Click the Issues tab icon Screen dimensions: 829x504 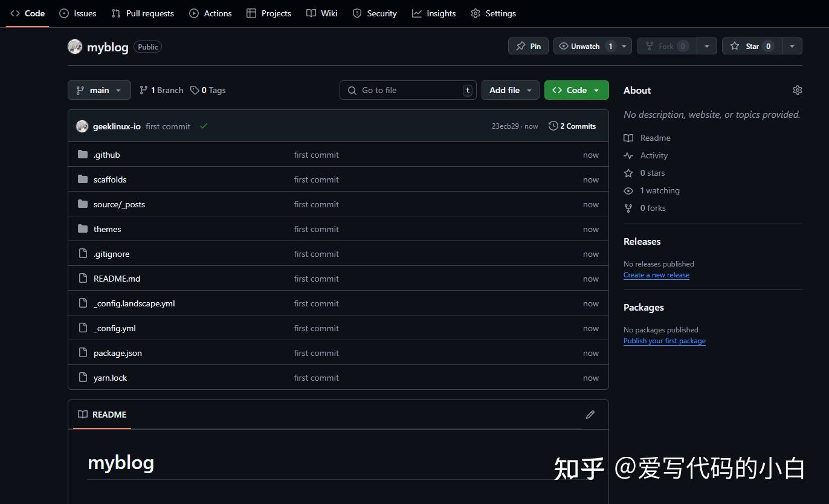tap(63, 13)
